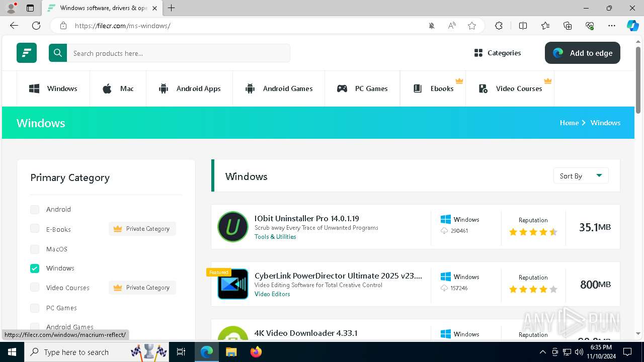Open the Edge favorites list
The width and height of the screenshot is (644, 362).
pyautogui.click(x=545, y=26)
